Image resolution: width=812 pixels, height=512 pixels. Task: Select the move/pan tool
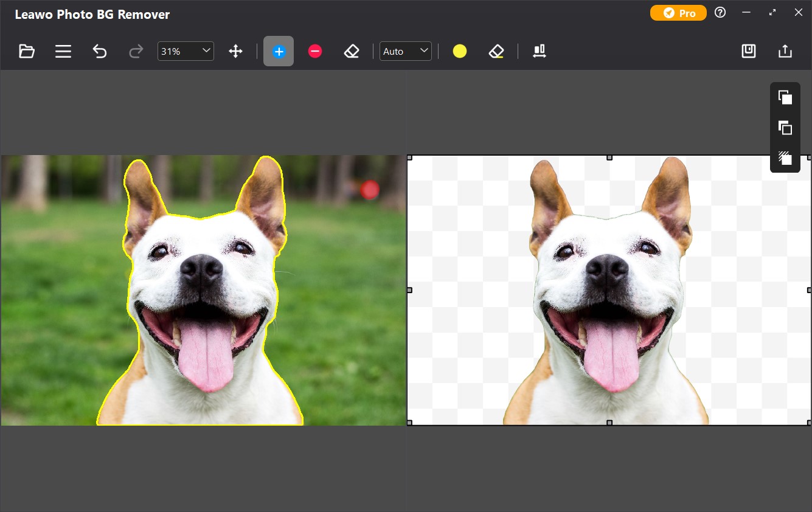235,52
